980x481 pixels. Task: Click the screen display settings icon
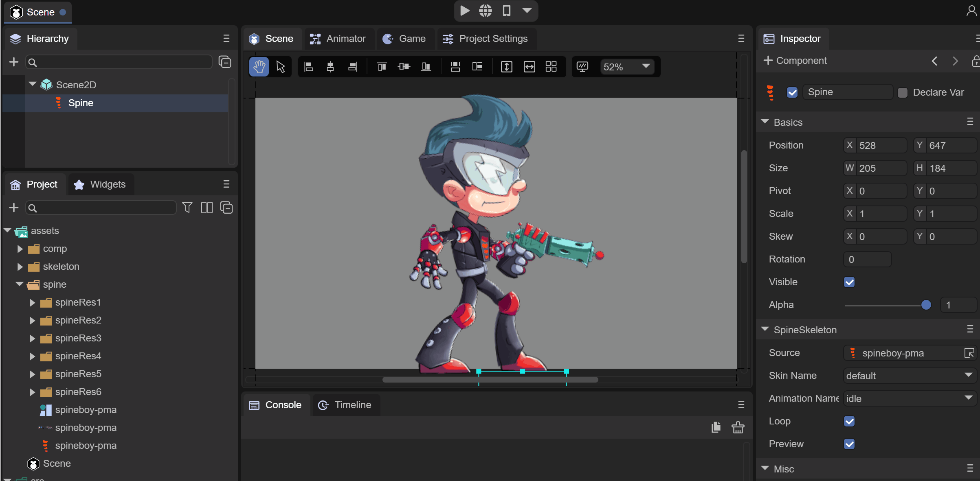(583, 67)
